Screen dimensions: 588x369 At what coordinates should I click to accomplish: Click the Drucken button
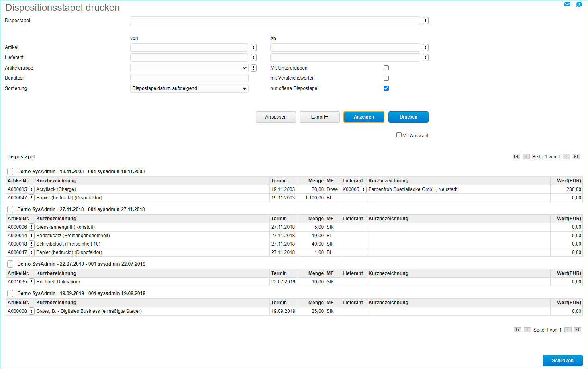[408, 117]
